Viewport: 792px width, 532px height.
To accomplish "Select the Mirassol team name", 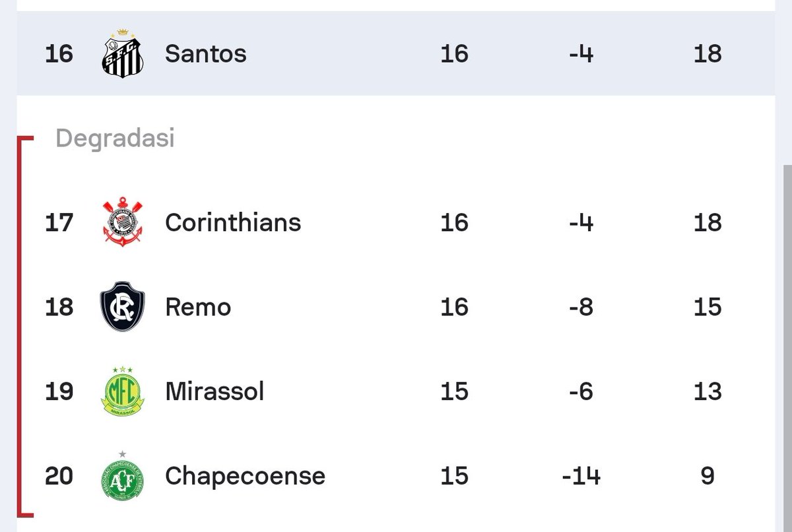I will [214, 391].
